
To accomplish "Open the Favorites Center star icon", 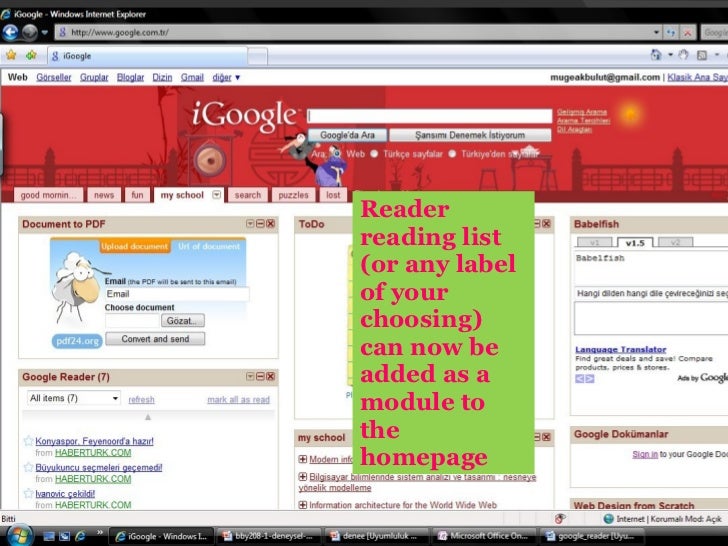I will tap(11, 56).
